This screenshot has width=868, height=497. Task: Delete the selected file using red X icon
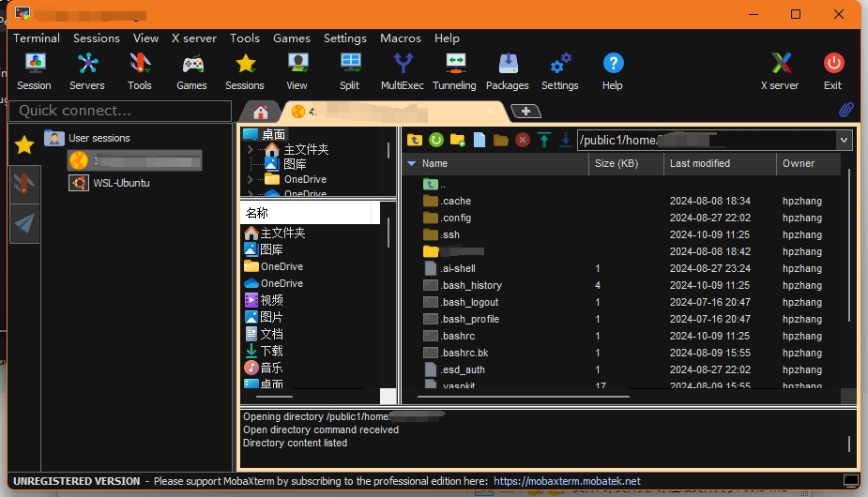click(523, 140)
